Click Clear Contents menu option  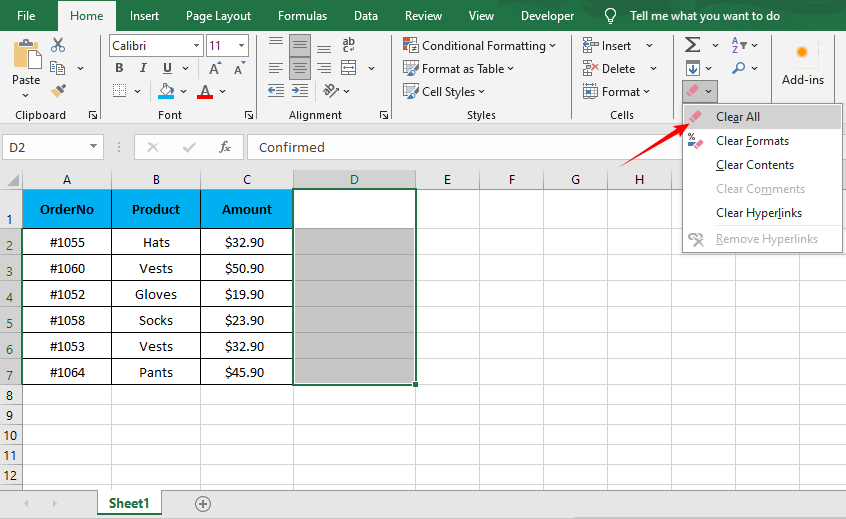755,165
